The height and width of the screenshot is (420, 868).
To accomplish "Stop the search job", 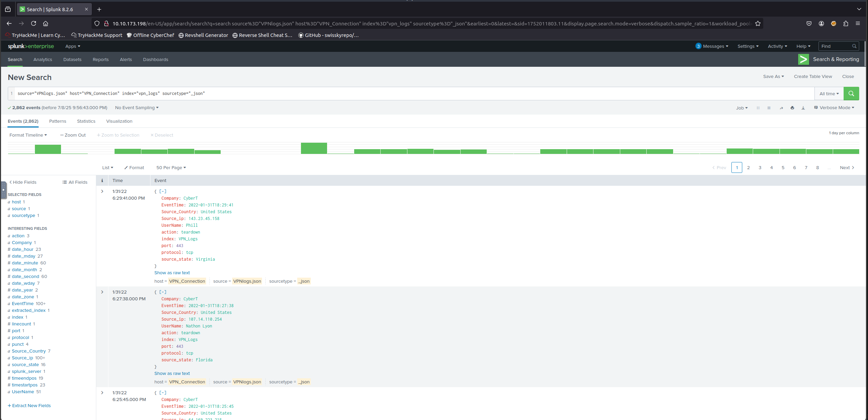I will 769,108.
